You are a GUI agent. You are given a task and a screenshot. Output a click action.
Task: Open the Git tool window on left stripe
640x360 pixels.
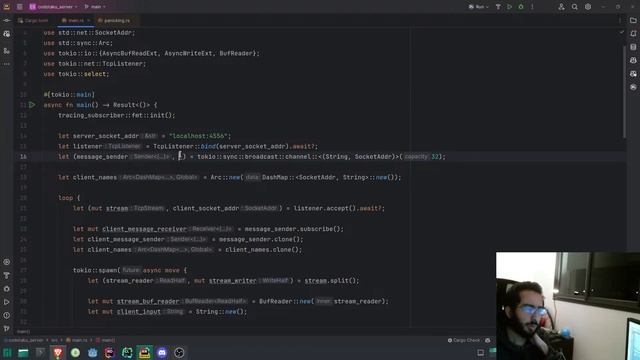pos(7,328)
